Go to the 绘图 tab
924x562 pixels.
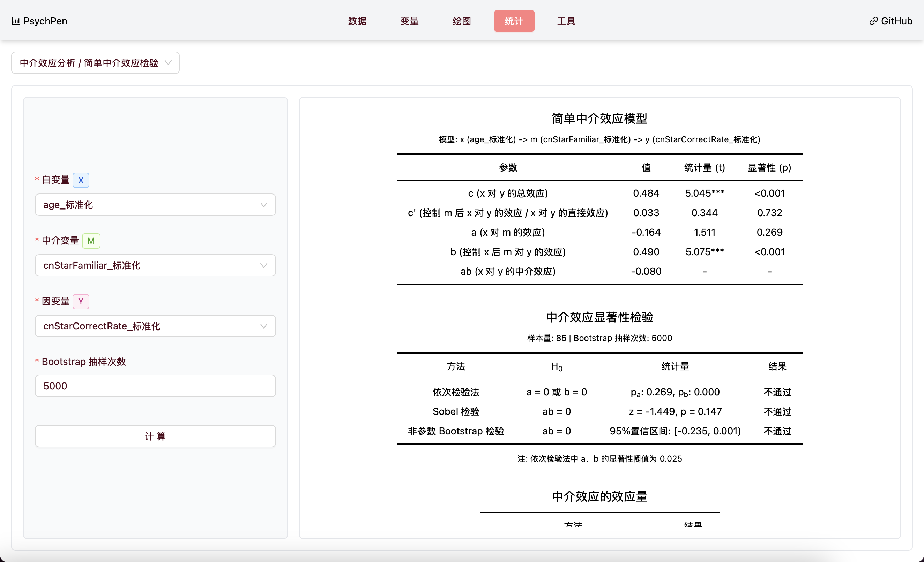tap(462, 21)
